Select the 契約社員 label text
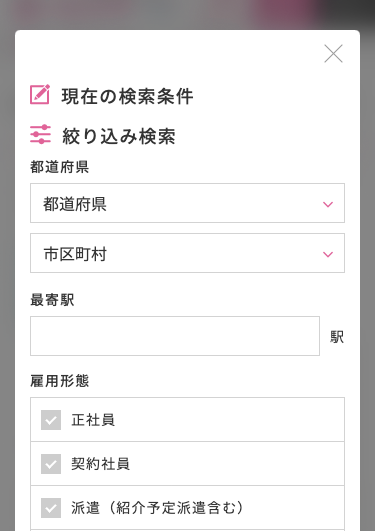 tap(100, 464)
